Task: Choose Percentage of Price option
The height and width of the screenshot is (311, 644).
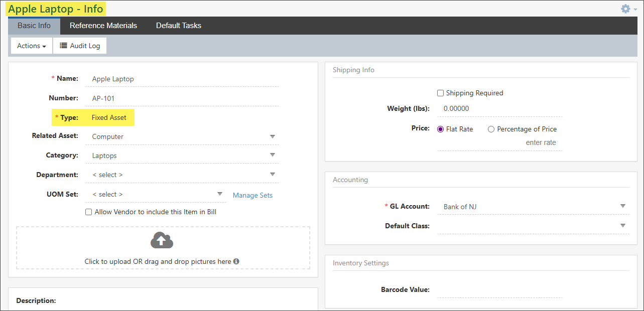Action: [491, 129]
